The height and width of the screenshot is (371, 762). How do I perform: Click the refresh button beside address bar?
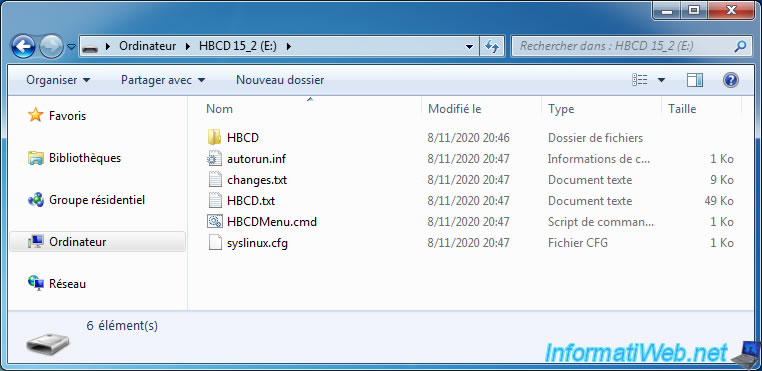492,47
